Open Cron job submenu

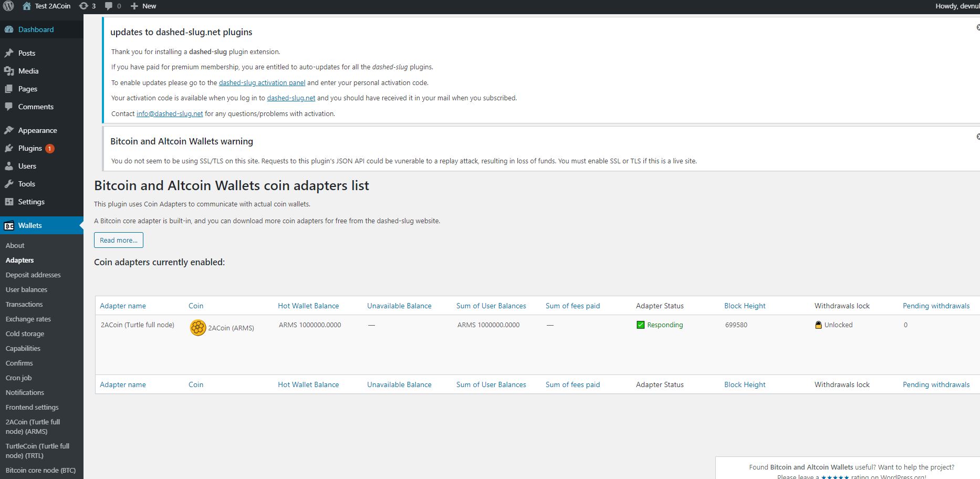pyautogui.click(x=18, y=378)
